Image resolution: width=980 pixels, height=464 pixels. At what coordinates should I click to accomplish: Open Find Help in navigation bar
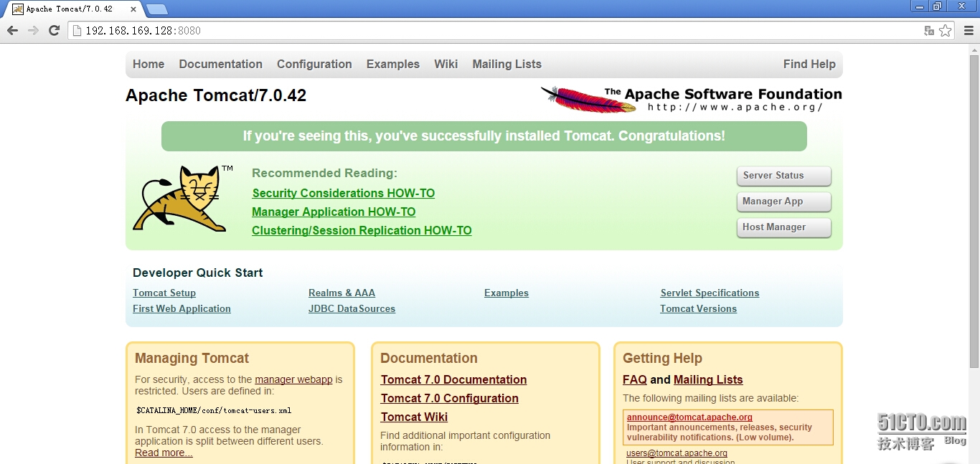[x=809, y=64]
